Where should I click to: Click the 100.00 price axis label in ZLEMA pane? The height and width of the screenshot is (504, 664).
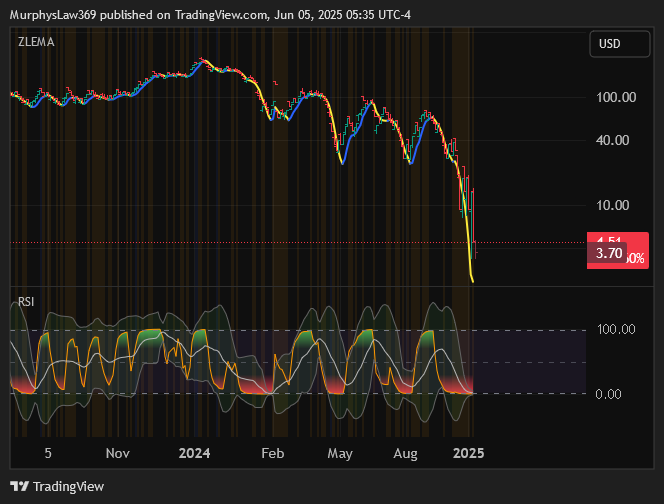(x=616, y=97)
